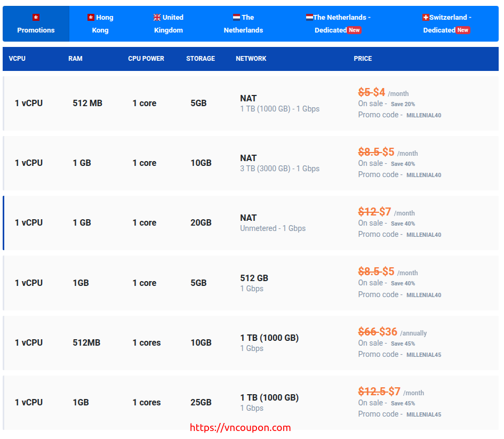This screenshot has width=504, height=439.
Task: Click the flag on The Netherlands - Dedicated tab
Action: tap(309, 18)
